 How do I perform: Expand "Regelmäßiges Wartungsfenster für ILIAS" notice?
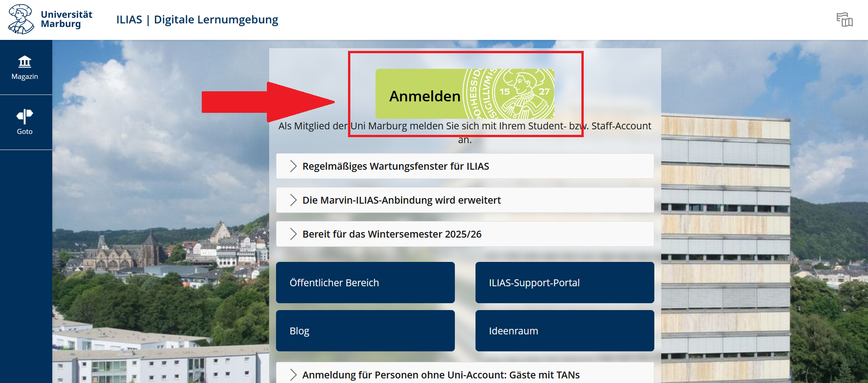coord(396,166)
